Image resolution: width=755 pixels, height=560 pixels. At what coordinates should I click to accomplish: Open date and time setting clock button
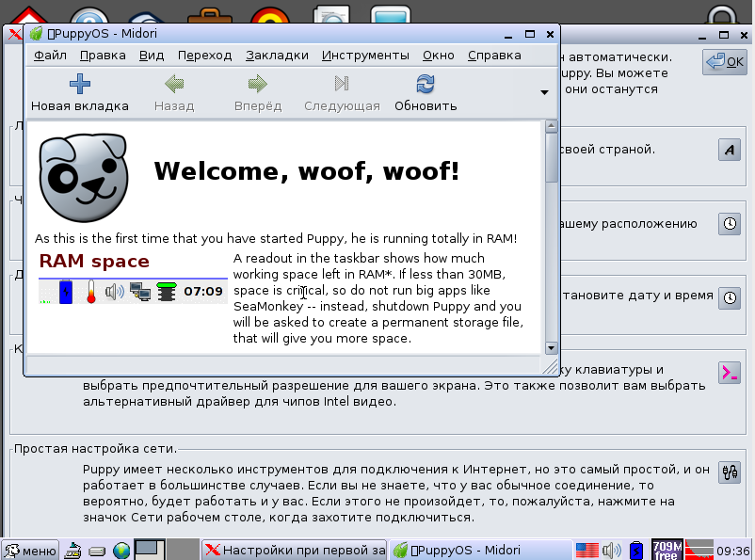(x=730, y=298)
